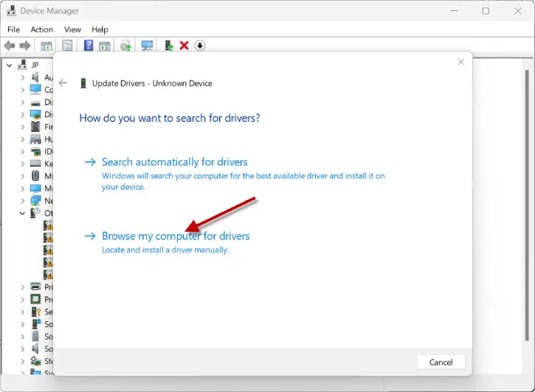The height and width of the screenshot is (392, 535).
Task: Expand the speaker 'Au' audio category chevron
Action: coord(23,78)
